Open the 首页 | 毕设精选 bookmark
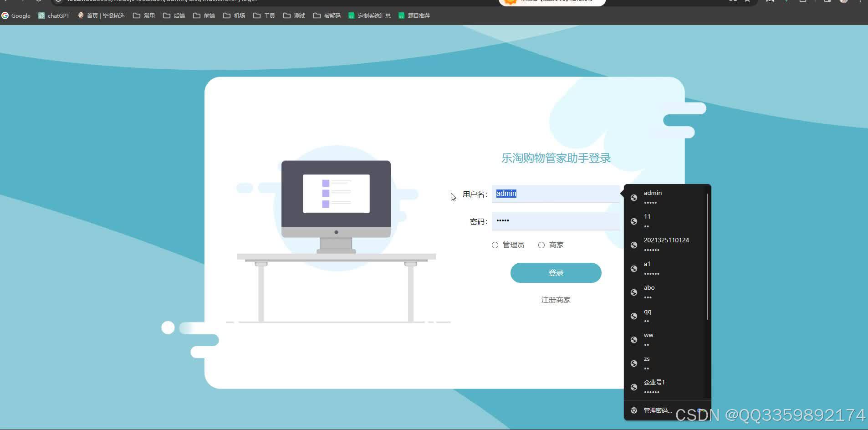 (x=101, y=15)
